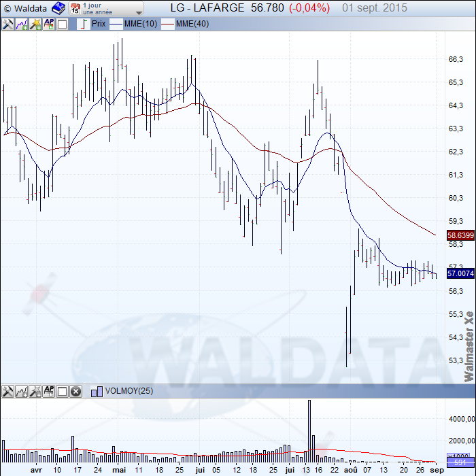This screenshot has width=476, height=476.
Task: Click the vertical 'Walmaster Xe' label
Action: [x=469, y=346]
